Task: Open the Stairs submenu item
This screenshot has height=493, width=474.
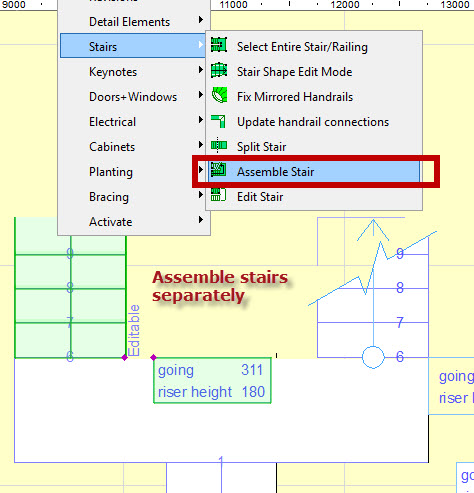Action: [134, 46]
